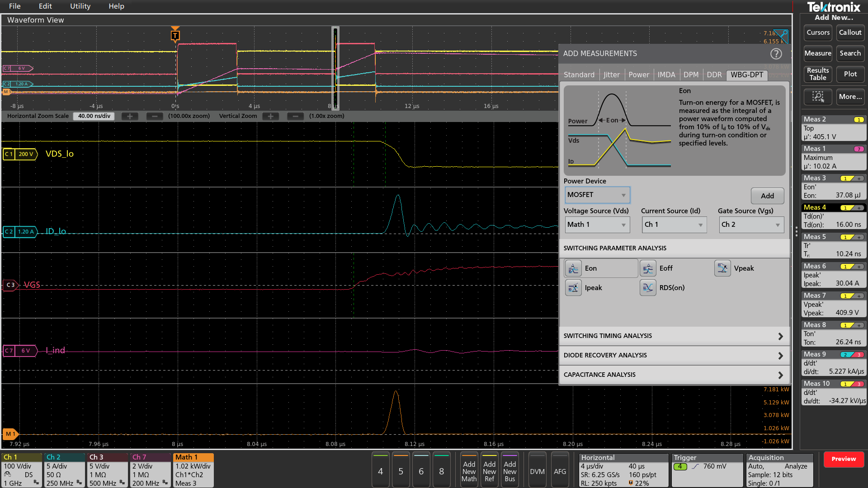The width and height of the screenshot is (868, 488).
Task: Toggle the DVM button
Action: click(x=537, y=471)
